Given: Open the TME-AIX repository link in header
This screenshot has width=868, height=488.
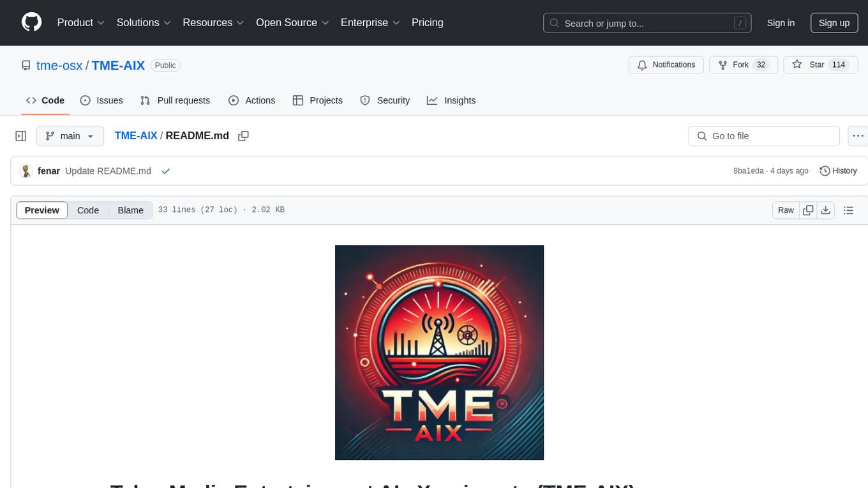Looking at the screenshot, I should coord(118,65).
